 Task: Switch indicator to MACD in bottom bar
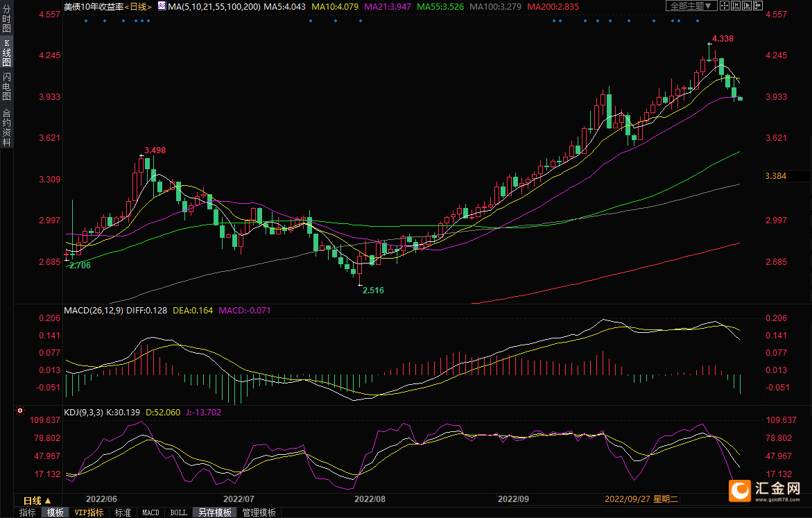(x=150, y=512)
